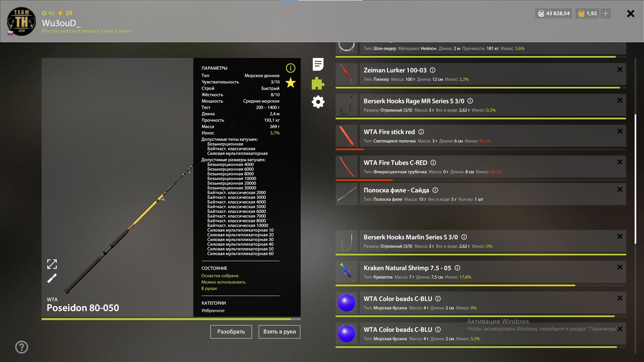Show info for WTA Fire Tubes C-RED
This screenshot has width=644, height=362.
[433, 163]
